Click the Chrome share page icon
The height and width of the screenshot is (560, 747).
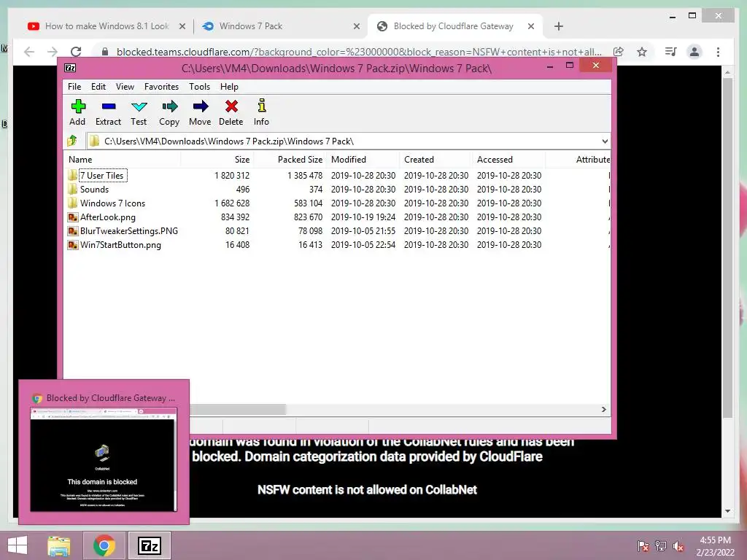click(x=619, y=52)
